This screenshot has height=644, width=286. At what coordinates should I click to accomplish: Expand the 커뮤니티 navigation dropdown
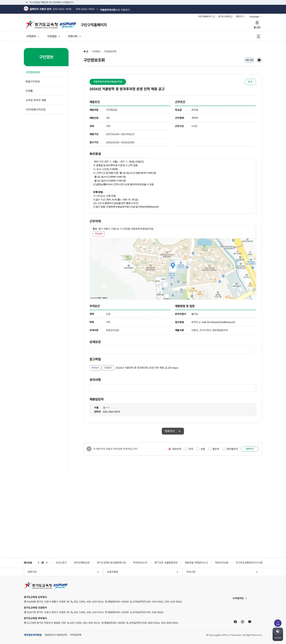74,37
